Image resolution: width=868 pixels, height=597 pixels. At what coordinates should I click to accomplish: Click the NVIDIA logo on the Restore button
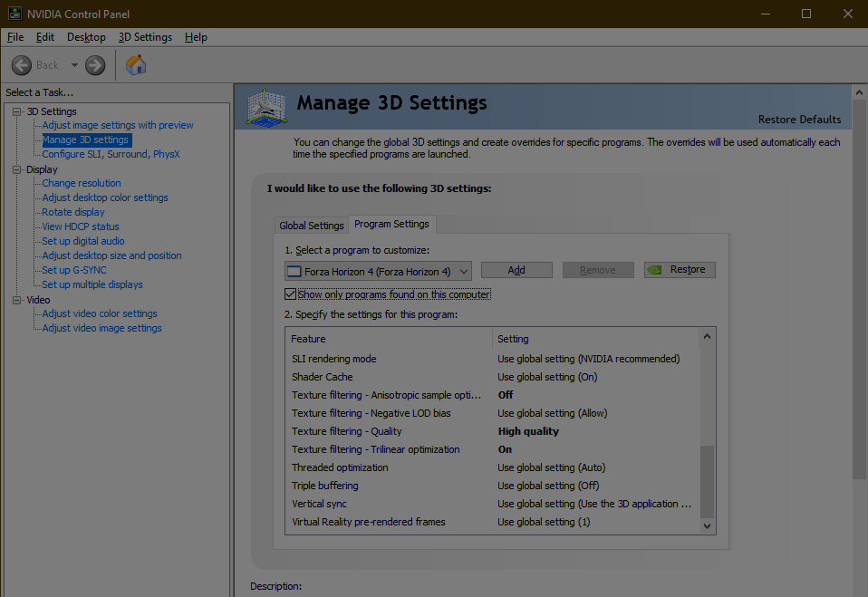coord(655,270)
